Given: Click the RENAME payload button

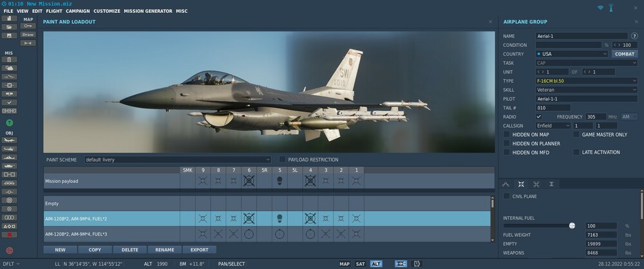Looking at the screenshot, I should pos(165,250).
